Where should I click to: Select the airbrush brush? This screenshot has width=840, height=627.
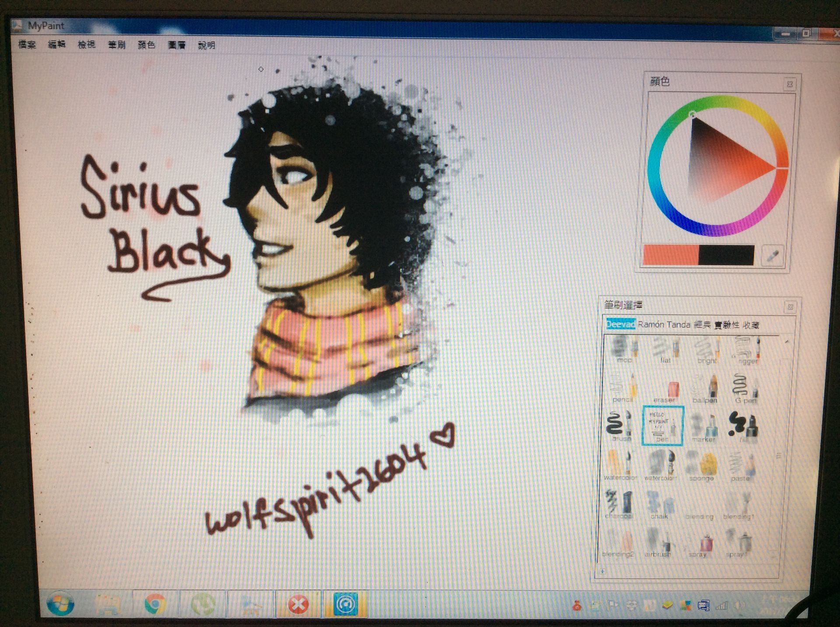658,542
